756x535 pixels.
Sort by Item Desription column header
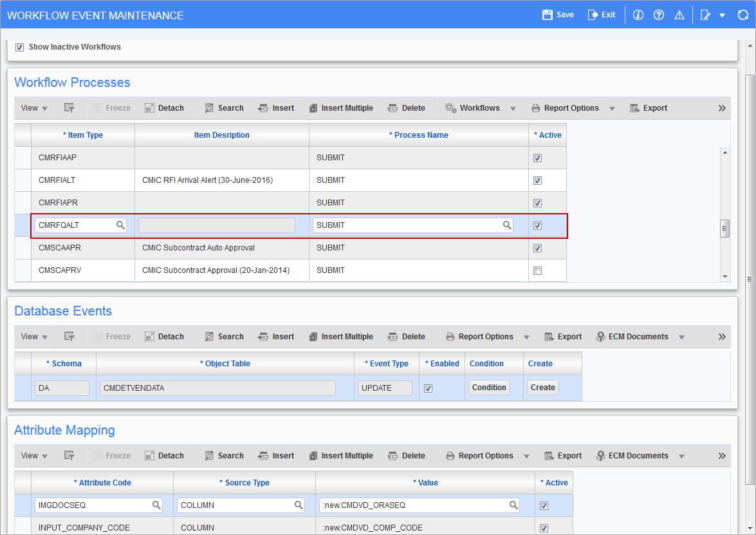coord(222,135)
